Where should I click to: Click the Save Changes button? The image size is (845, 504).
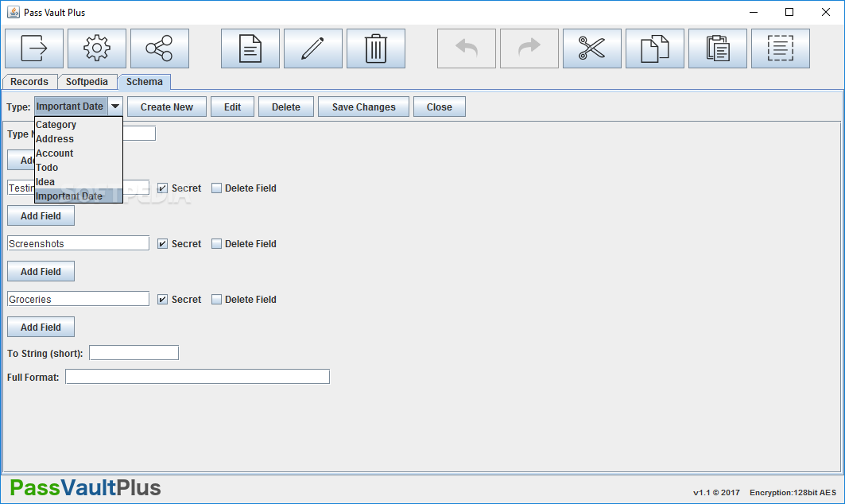click(364, 107)
